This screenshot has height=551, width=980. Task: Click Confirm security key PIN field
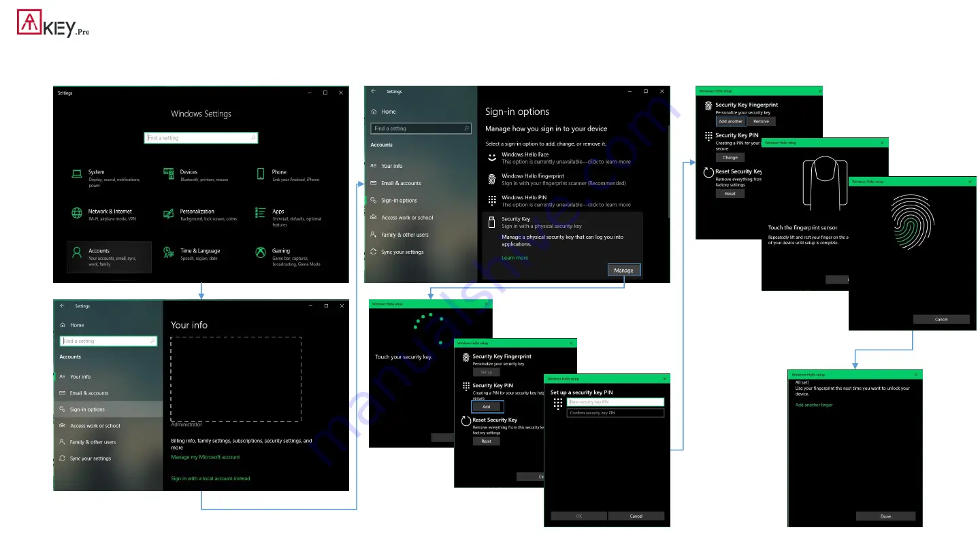tap(615, 413)
